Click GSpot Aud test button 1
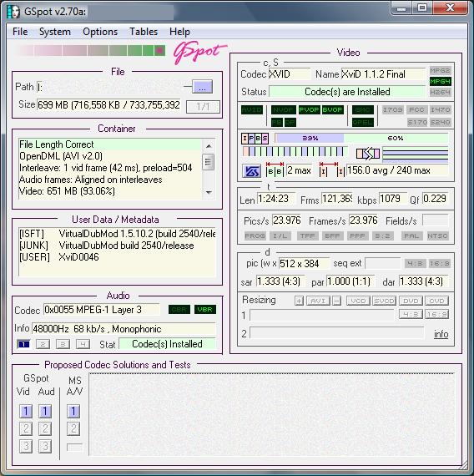 (45, 412)
